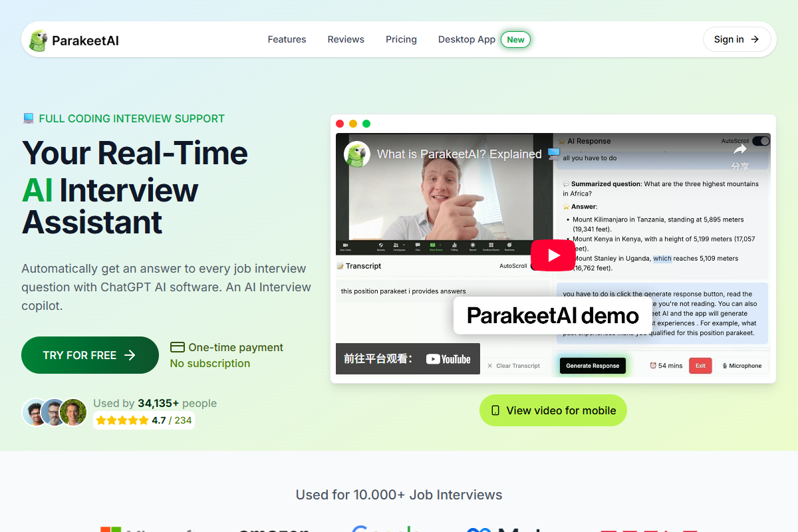Viewport: 798px width, 532px height.
Task: Open the Pricing menu item
Action: [401, 39]
